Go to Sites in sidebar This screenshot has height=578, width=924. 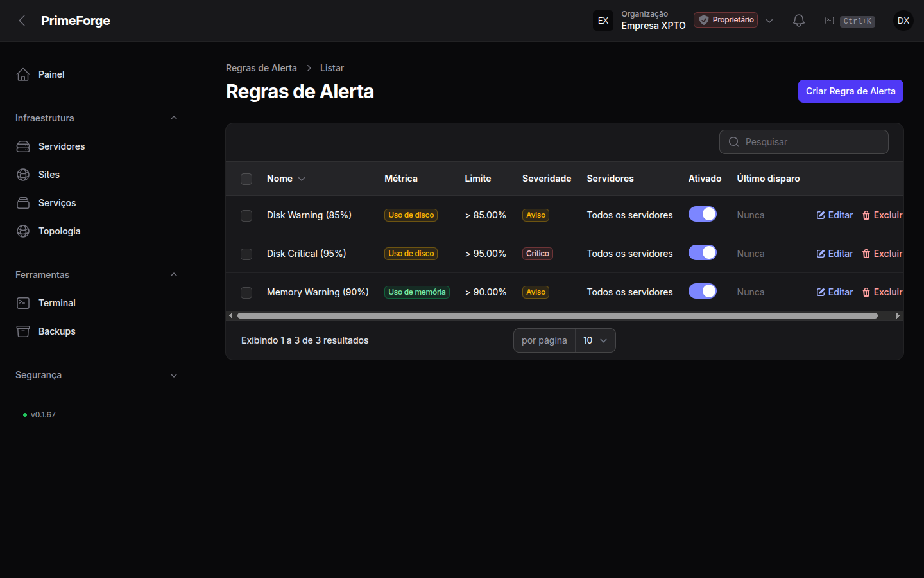[98, 175]
